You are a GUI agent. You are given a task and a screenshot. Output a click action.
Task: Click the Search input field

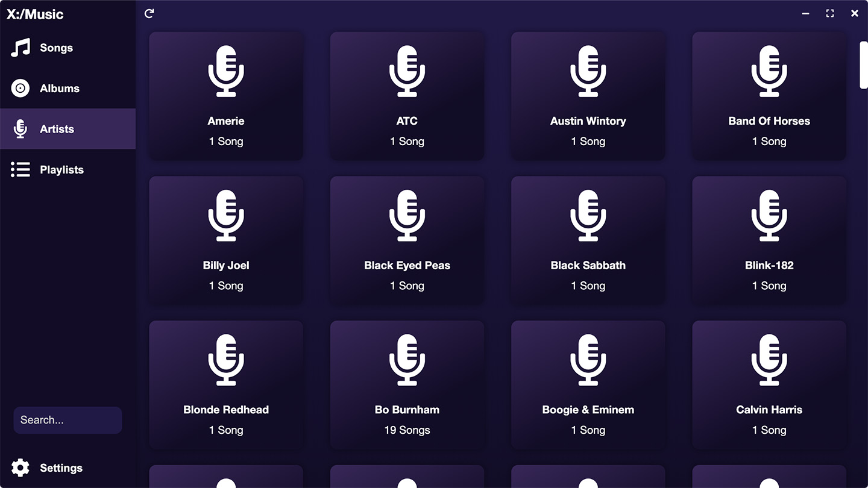(x=68, y=420)
